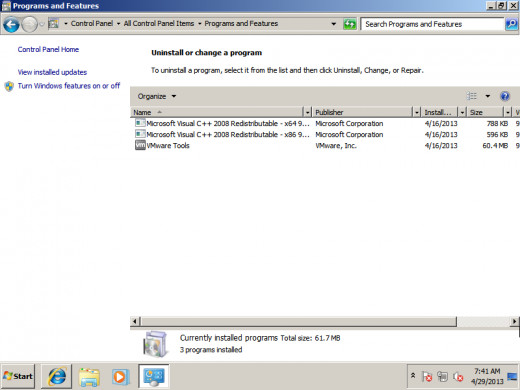The width and height of the screenshot is (520, 390).
Task: Click the horizontal scrollbar thumb
Action: point(299,321)
